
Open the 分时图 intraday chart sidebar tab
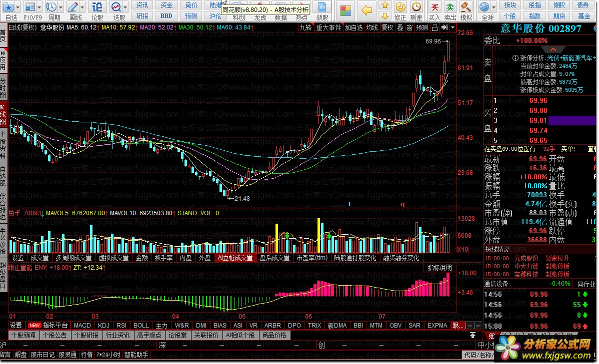click(x=3, y=88)
